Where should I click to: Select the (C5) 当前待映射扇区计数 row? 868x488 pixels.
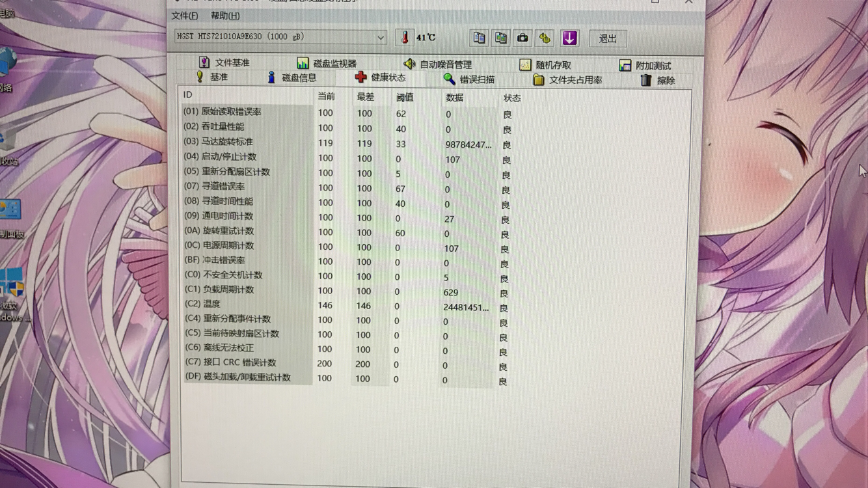348,335
